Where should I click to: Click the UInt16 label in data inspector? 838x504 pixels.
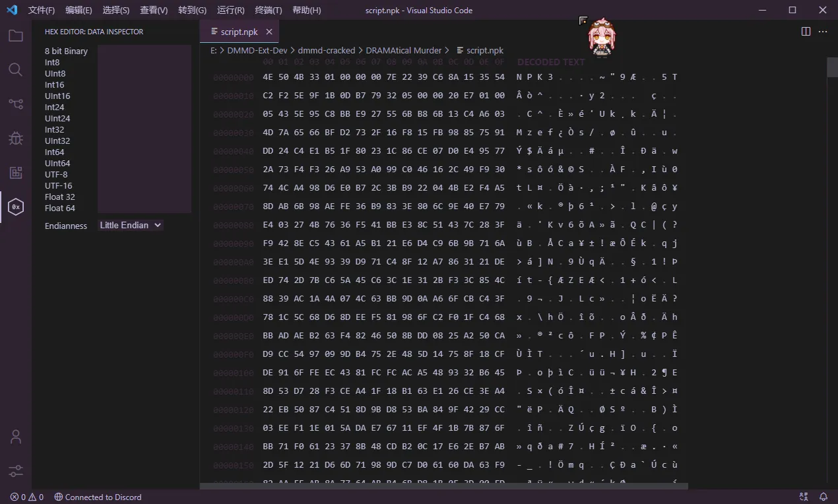tap(57, 96)
